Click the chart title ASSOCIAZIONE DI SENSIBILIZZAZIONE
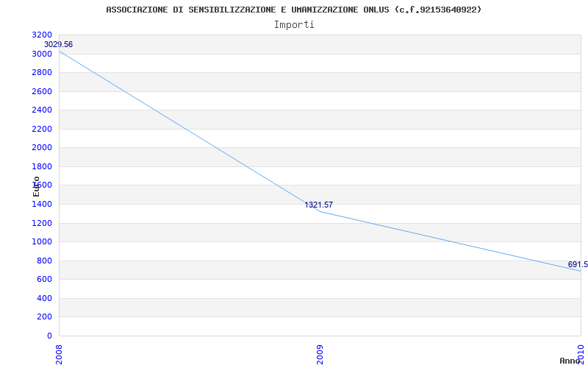The image size is (588, 368). [293, 10]
